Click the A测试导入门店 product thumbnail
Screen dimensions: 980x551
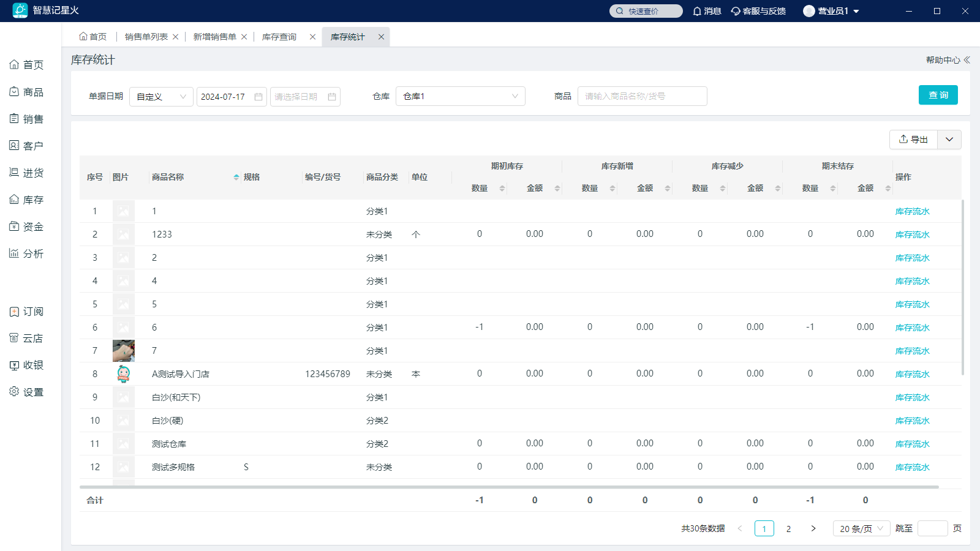[x=124, y=374]
